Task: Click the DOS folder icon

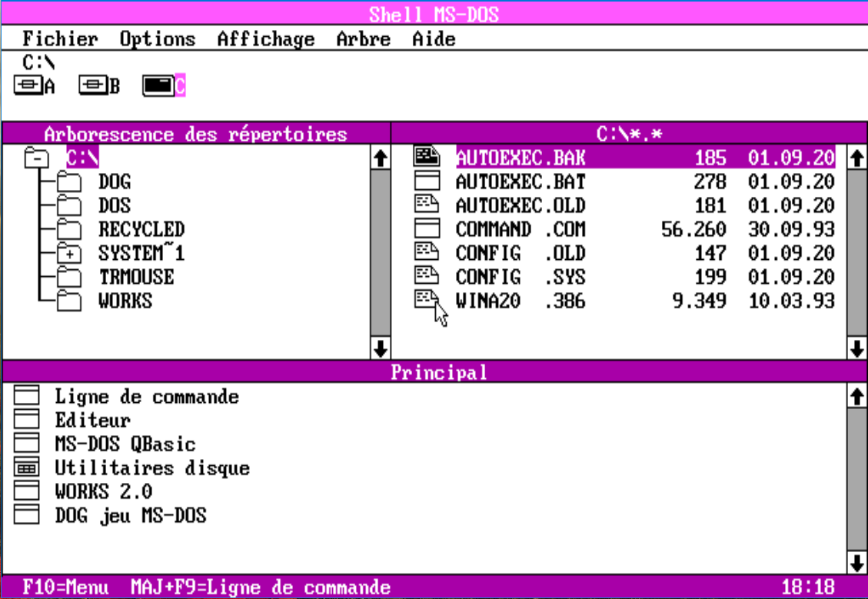Action: (x=69, y=205)
